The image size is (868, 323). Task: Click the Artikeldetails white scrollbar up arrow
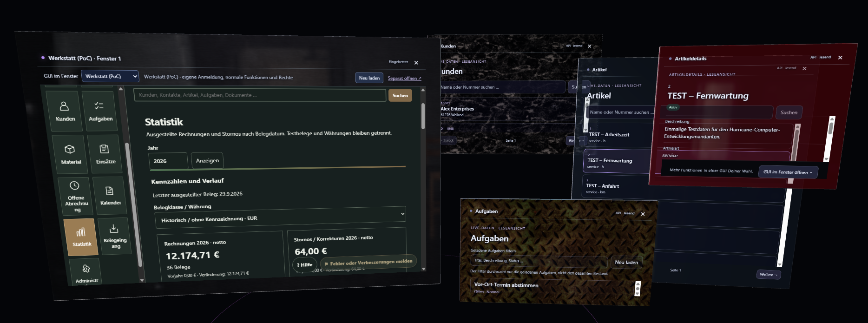[832, 119]
